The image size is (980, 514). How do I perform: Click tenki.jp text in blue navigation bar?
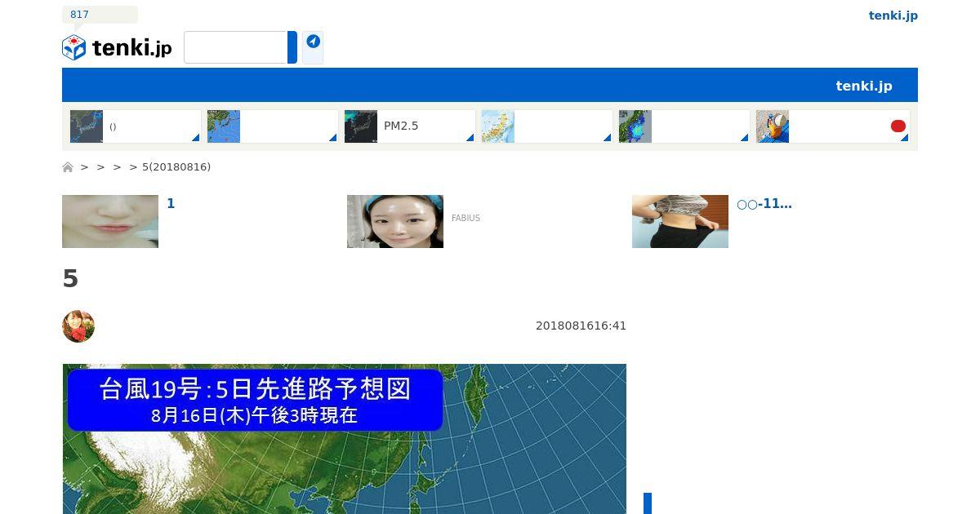(x=864, y=86)
